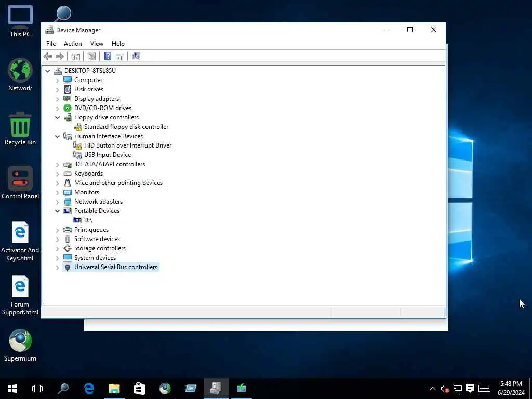Click the Keyboards category icon
532x399 pixels.
coord(68,174)
